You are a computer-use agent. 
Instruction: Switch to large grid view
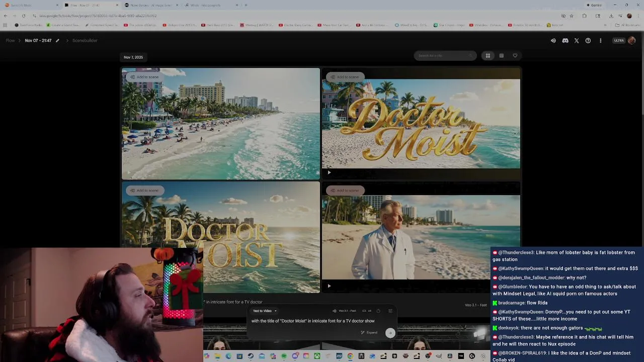click(488, 56)
